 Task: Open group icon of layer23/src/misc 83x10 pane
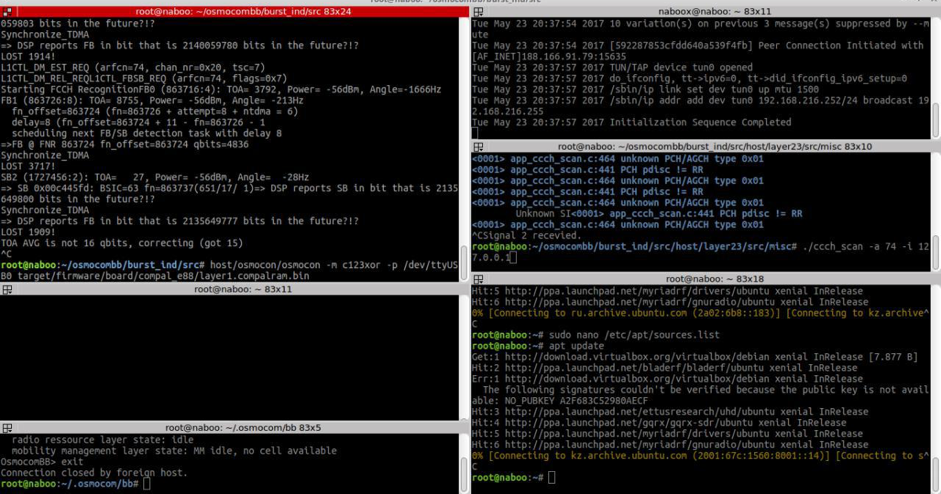point(478,146)
